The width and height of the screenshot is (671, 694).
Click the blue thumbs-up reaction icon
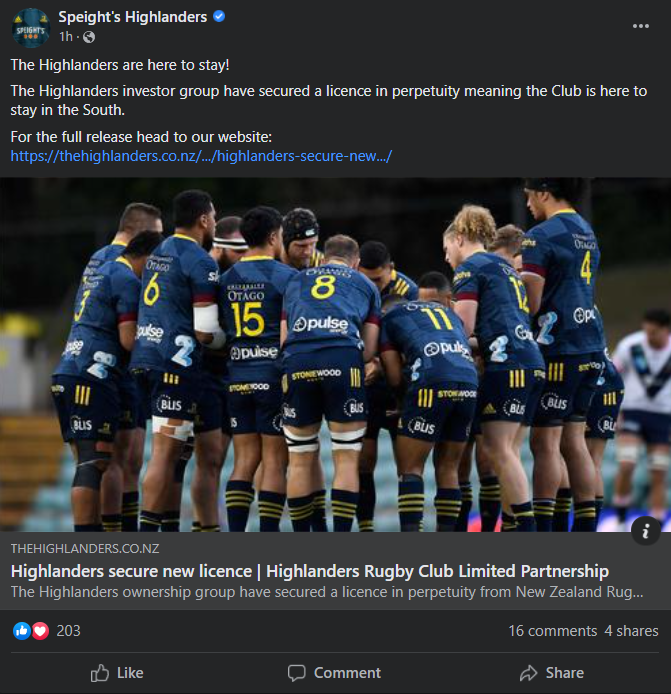click(22, 631)
